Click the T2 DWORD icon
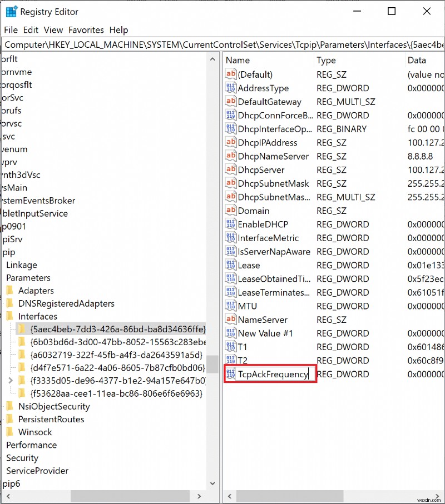Viewport: 445px width, 504px height. [x=231, y=360]
